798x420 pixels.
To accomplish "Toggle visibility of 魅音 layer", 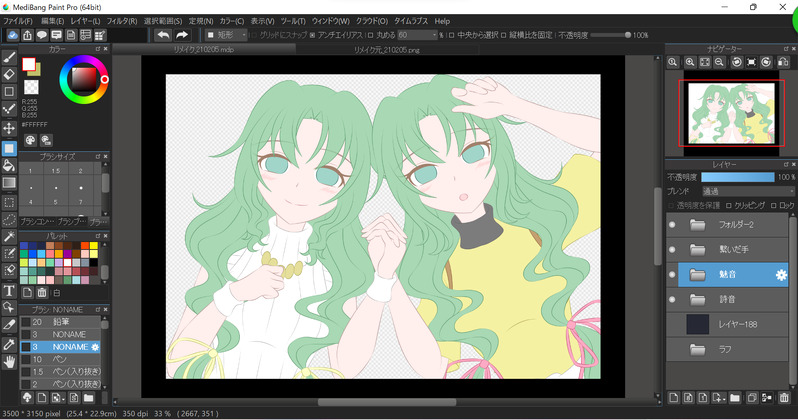I will 672,274.
